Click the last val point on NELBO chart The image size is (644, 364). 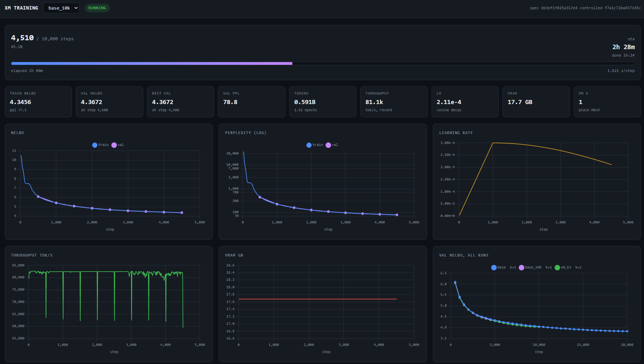click(x=182, y=213)
